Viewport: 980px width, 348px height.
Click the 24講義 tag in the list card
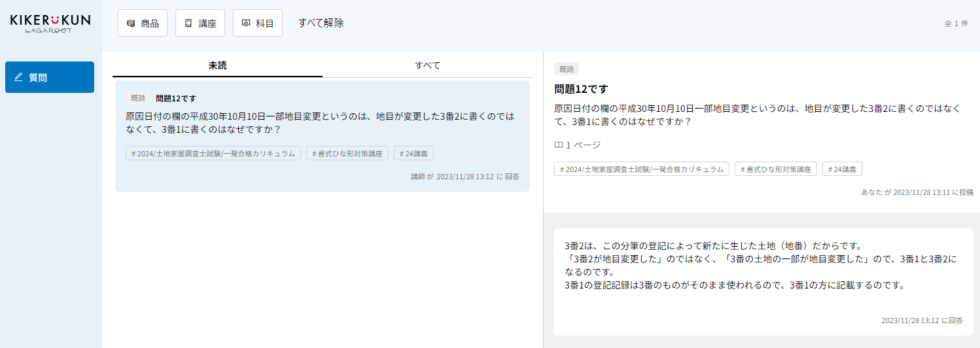(x=413, y=153)
